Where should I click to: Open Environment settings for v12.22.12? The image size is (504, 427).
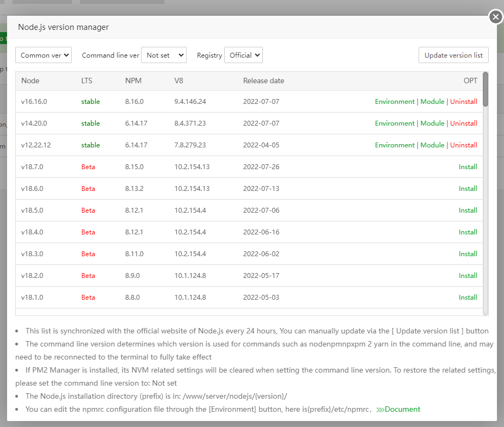(395, 145)
